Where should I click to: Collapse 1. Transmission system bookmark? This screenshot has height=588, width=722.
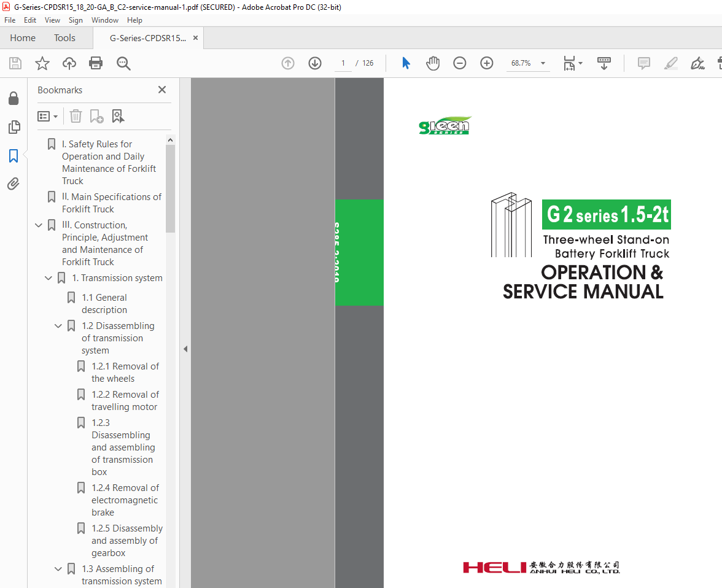point(49,278)
